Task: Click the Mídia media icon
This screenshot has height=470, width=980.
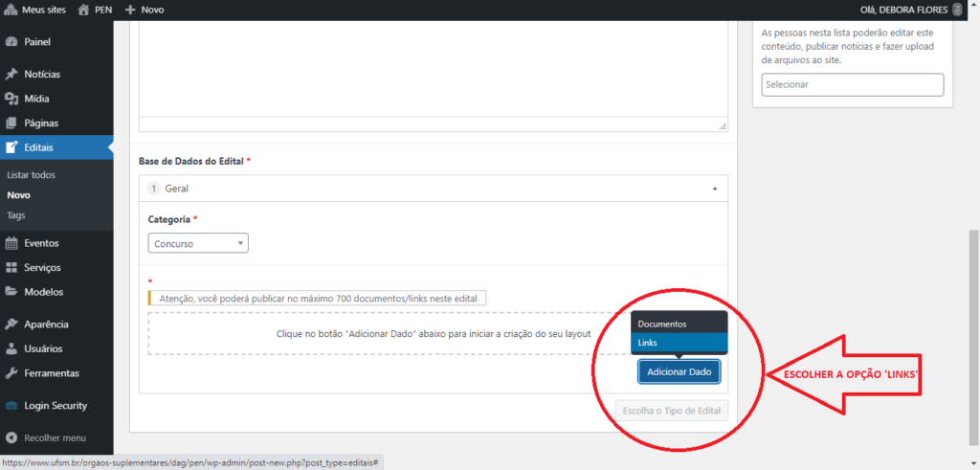Action: 11,99
